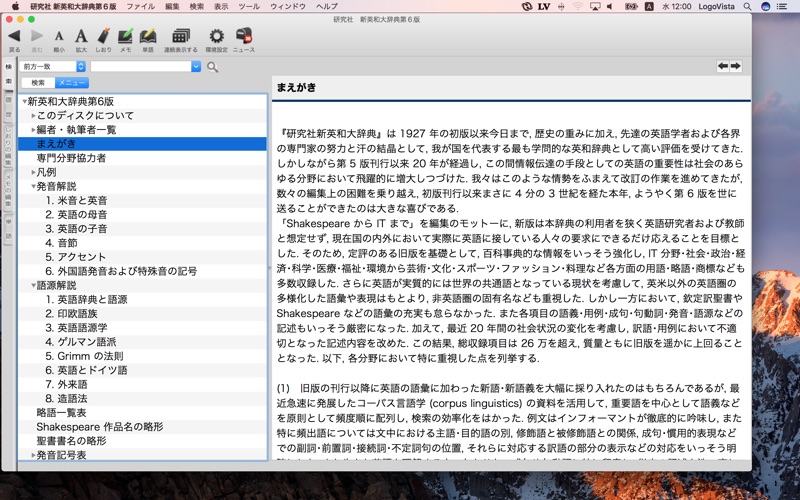Image resolution: width=800 pixels, height=500 pixels.
Task: Click inside the search text field
Action: (141, 66)
